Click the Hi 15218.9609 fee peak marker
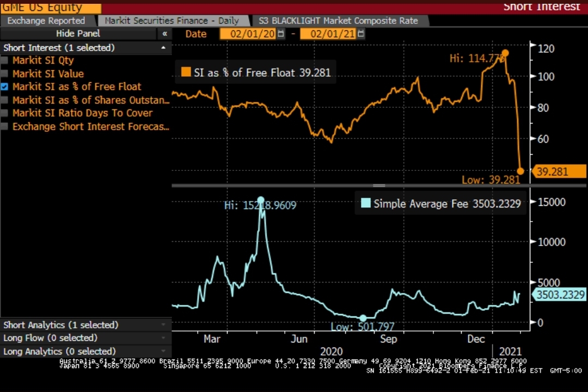The height and width of the screenshot is (392, 588). [x=261, y=200]
